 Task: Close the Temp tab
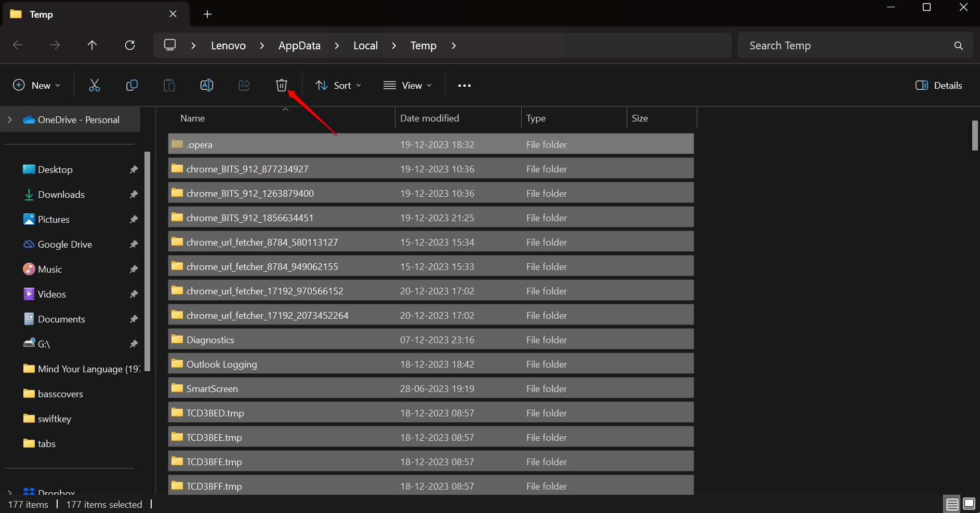173,14
